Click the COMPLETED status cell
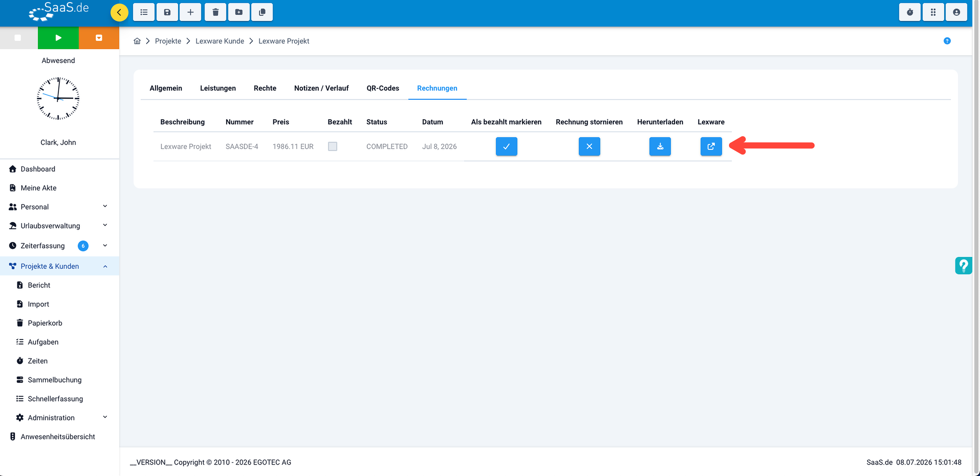The height and width of the screenshot is (476, 980). coord(387,146)
